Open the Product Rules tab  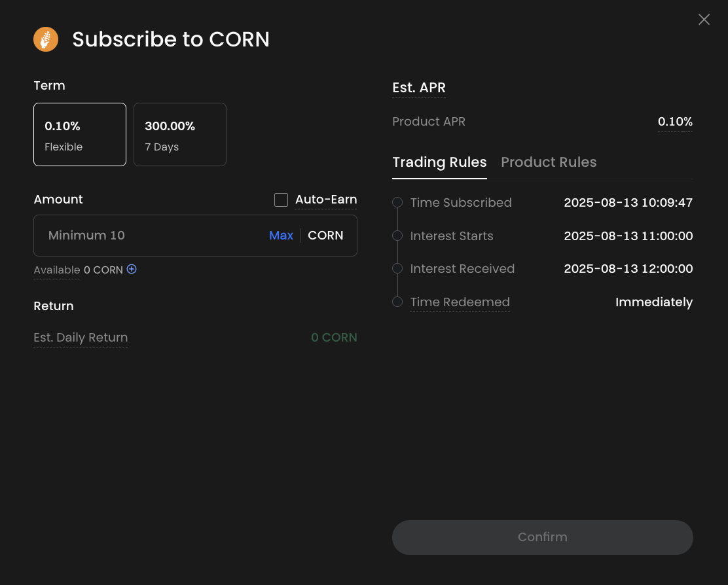coord(549,162)
